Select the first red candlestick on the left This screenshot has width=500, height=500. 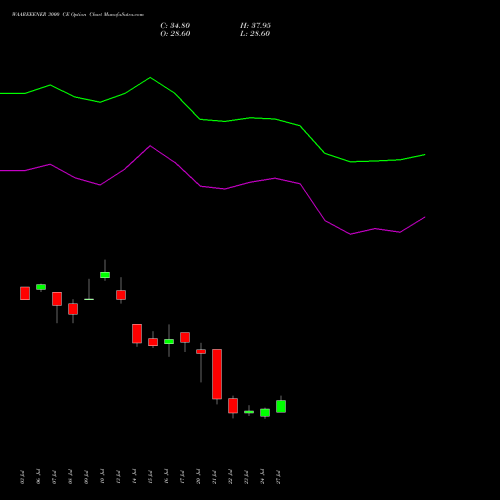click(25, 293)
